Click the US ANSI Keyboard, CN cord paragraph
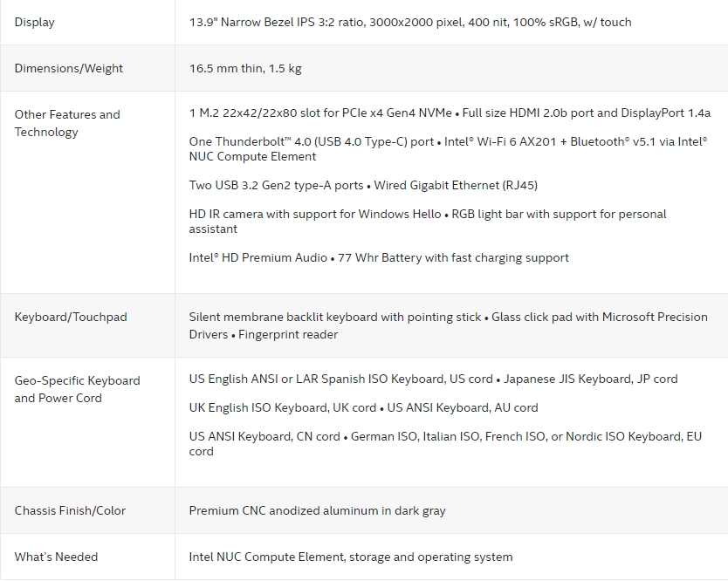 (x=445, y=443)
